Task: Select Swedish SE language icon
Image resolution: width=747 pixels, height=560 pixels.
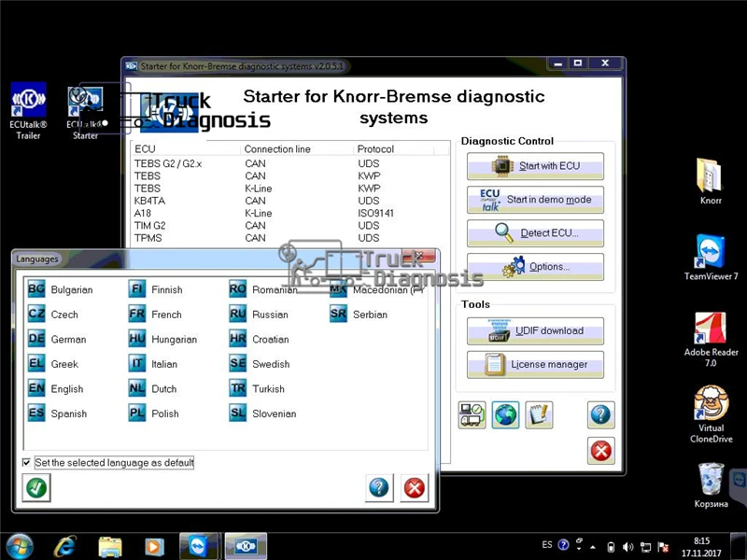Action: click(x=238, y=363)
